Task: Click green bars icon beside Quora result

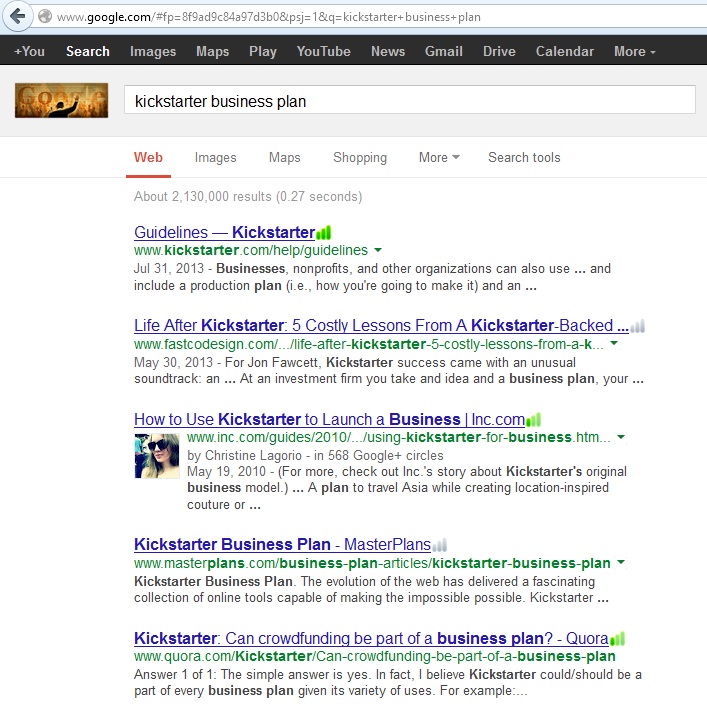Action: [617, 638]
